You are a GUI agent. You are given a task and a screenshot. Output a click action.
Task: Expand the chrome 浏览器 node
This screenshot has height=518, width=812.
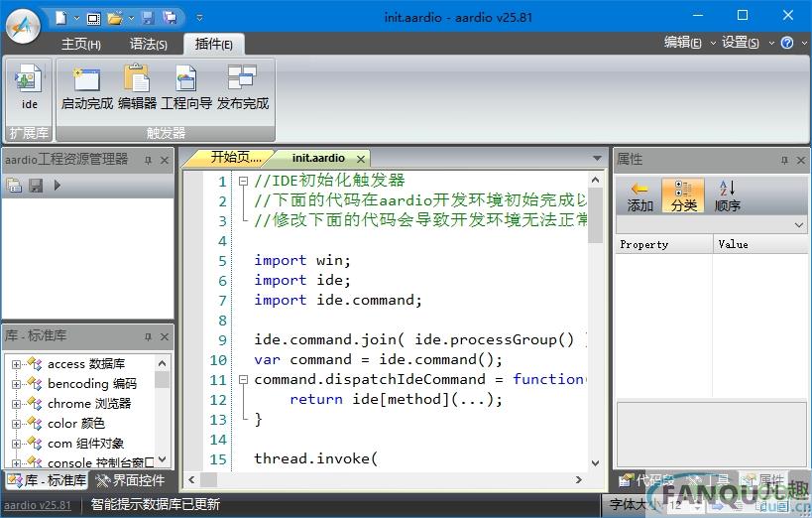pos(16,404)
